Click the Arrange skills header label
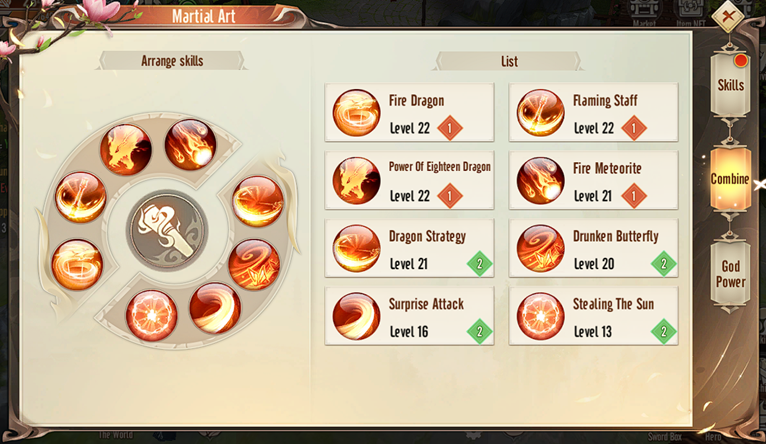This screenshot has width=766, height=444. coord(172,61)
